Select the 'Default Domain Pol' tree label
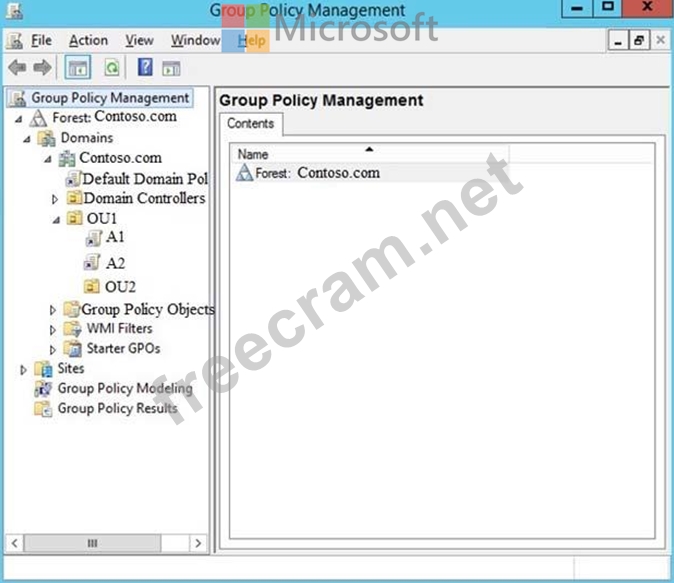The image size is (674, 583). point(145,178)
